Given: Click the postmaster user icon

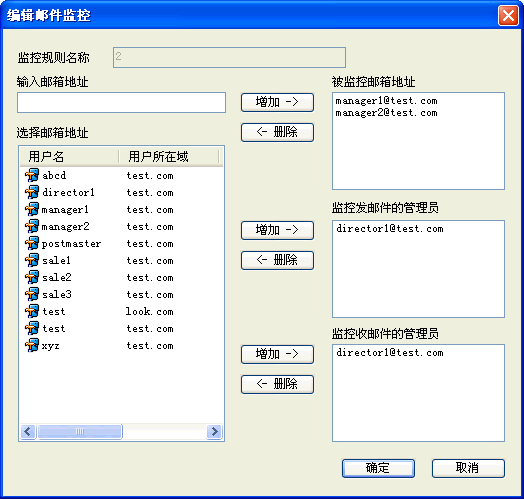Looking at the screenshot, I should 32,244.
